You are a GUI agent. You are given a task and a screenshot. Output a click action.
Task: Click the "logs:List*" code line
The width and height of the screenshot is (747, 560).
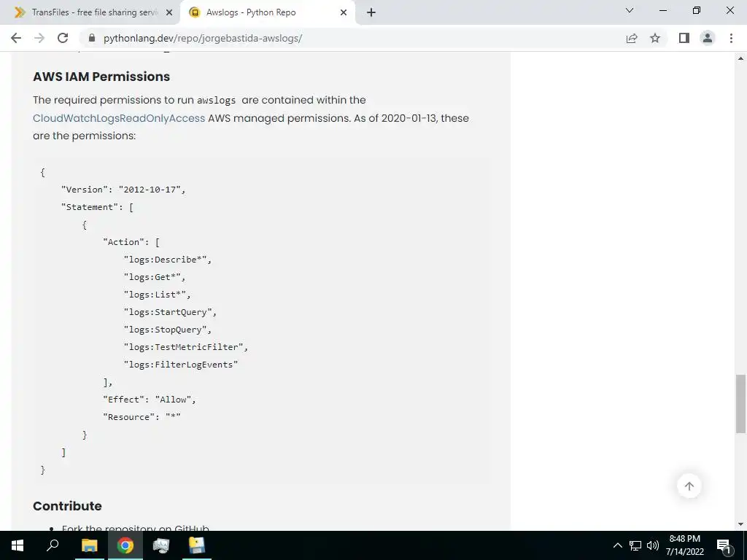coord(158,295)
